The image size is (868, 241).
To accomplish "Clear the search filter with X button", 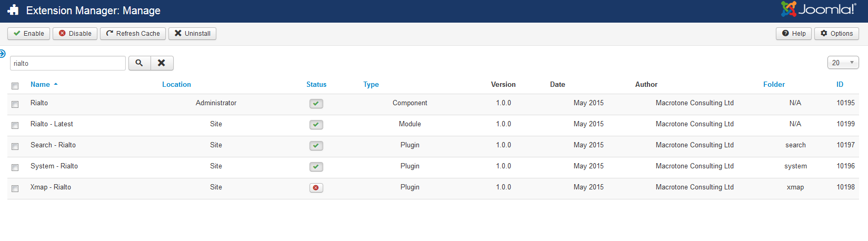I will (162, 63).
